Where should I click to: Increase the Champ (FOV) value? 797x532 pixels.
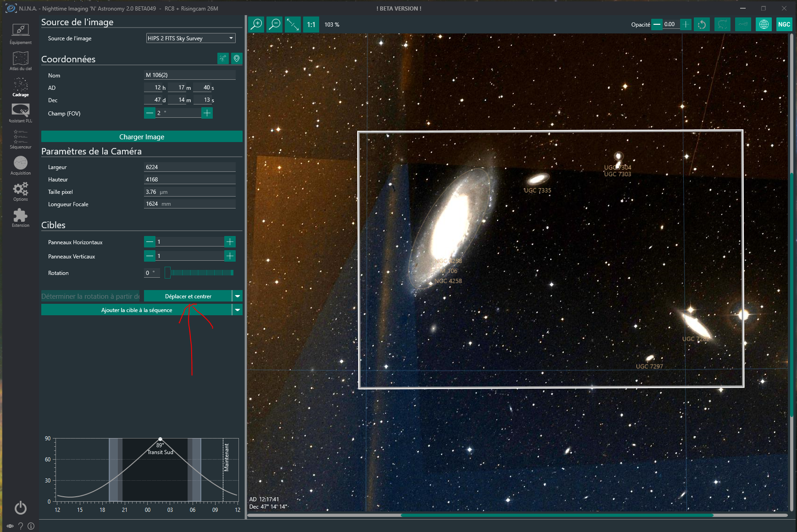pos(207,113)
